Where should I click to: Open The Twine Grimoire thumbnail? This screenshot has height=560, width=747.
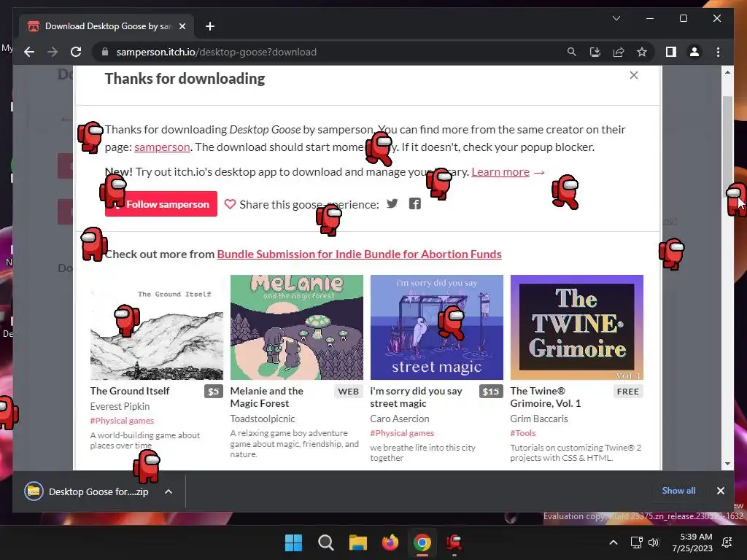pyautogui.click(x=577, y=327)
